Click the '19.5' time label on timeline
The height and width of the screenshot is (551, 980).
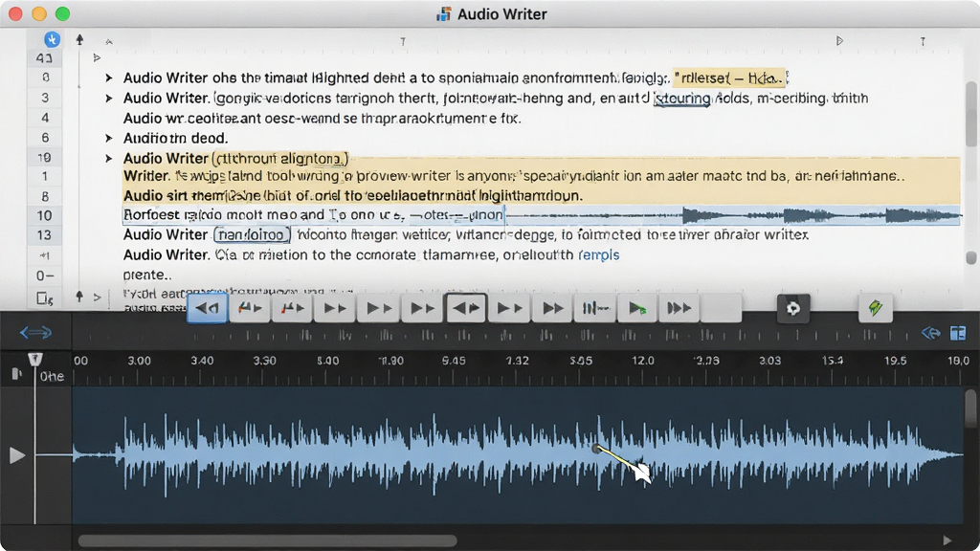(895, 361)
